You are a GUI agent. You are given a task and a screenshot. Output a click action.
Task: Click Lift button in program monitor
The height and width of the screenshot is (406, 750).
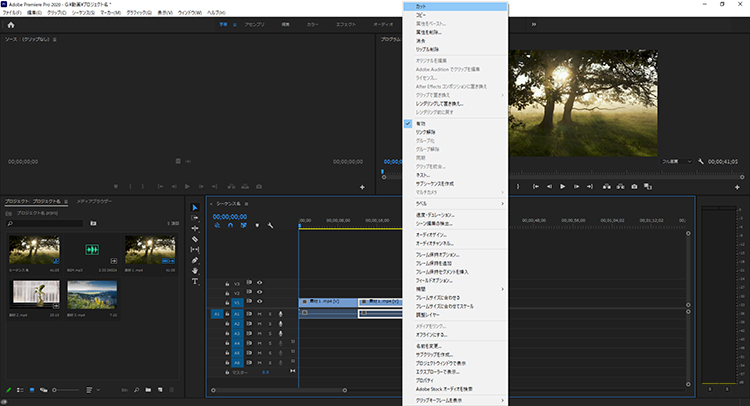coord(607,187)
